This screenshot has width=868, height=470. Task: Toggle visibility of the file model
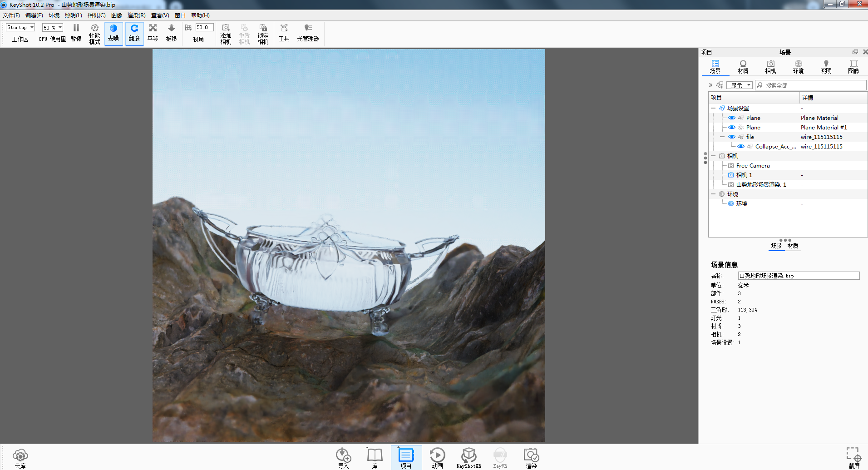732,137
